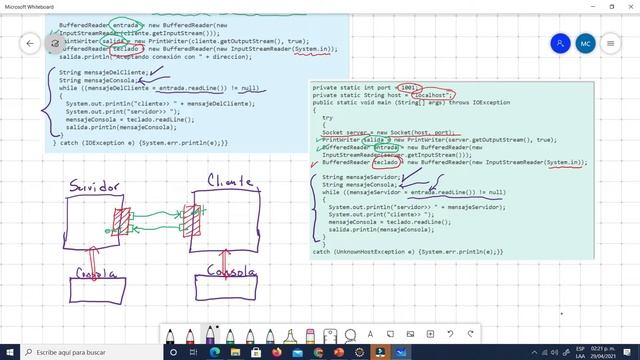Image resolution: width=640 pixels, height=360 pixels.
Task: Open the Windows notification center
Action: coord(627,352)
